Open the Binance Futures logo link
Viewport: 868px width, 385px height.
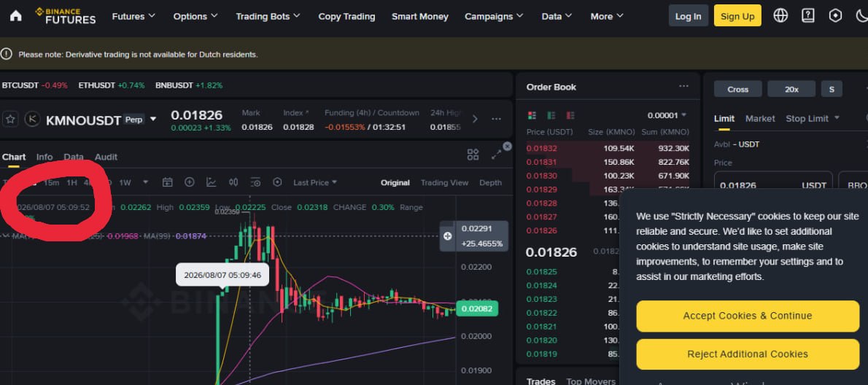pyautogui.click(x=66, y=16)
